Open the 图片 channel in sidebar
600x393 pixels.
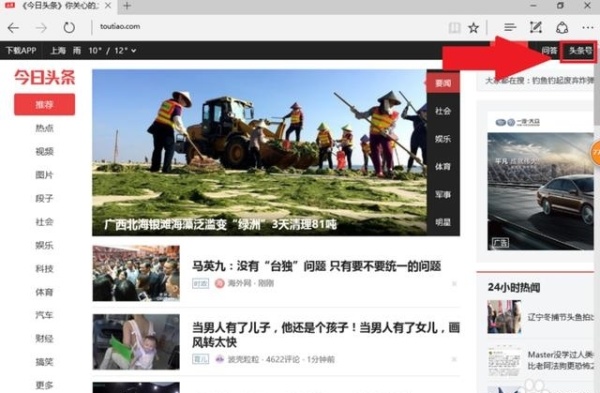(44, 175)
